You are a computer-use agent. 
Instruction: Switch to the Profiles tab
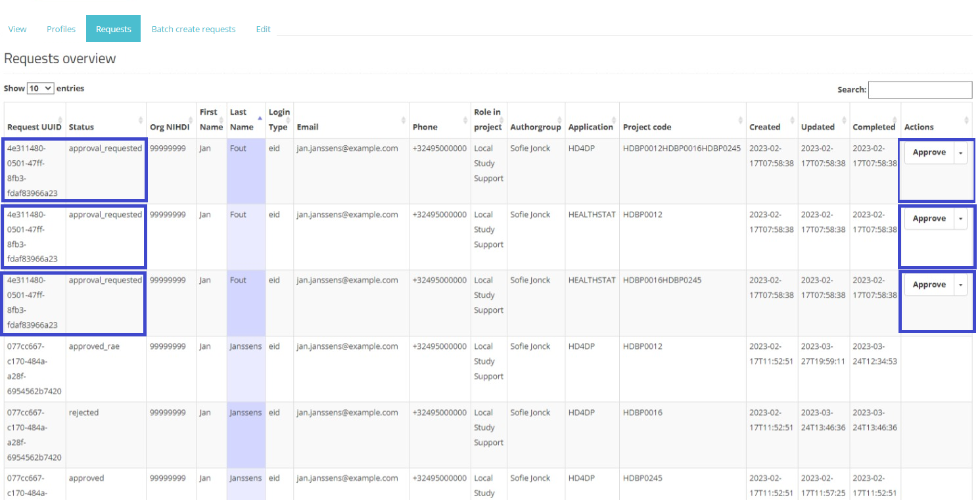pyautogui.click(x=61, y=29)
